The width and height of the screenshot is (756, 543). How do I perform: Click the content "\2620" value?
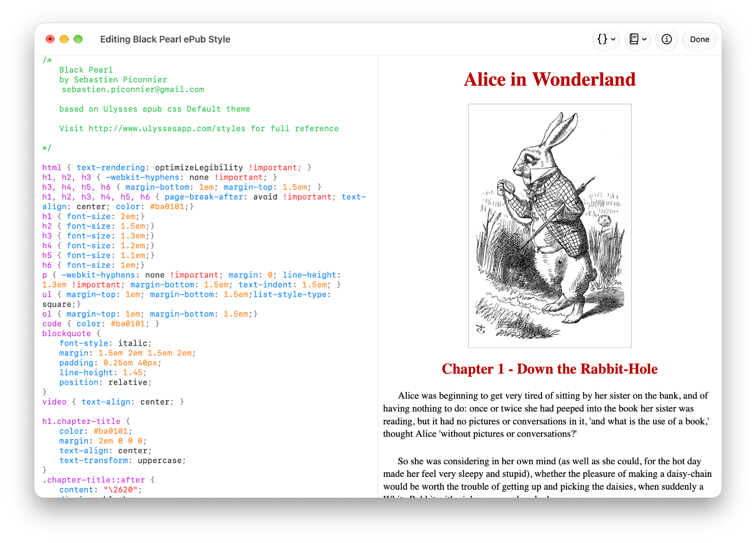click(120, 490)
